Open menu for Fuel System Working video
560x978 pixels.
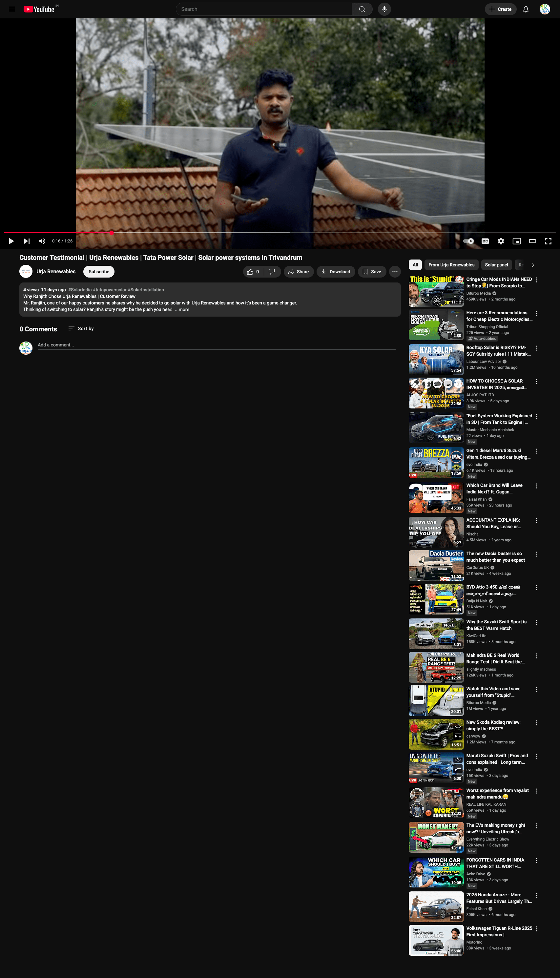coord(536,416)
